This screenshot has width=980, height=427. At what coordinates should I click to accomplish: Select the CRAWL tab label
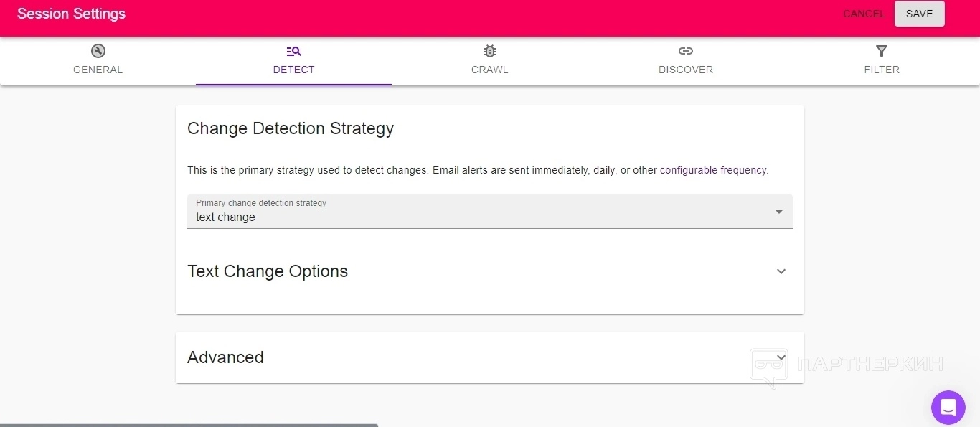[x=490, y=70]
